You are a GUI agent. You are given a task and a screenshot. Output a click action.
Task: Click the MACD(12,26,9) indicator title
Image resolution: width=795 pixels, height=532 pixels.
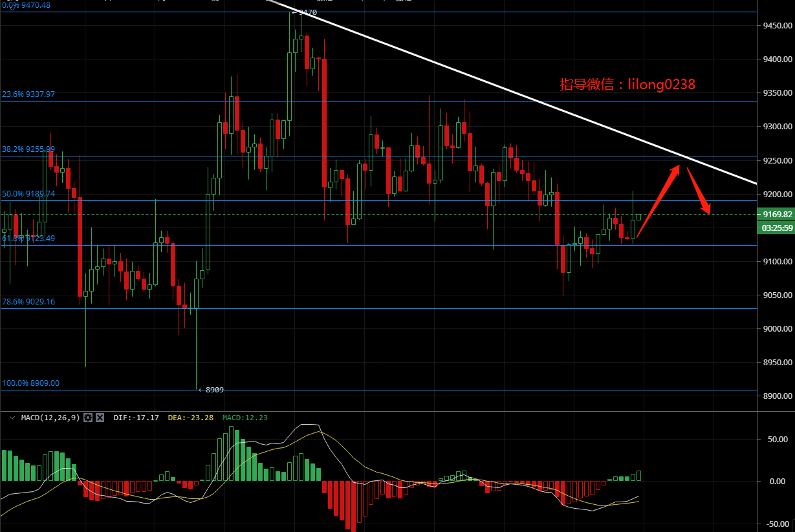(x=50, y=418)
